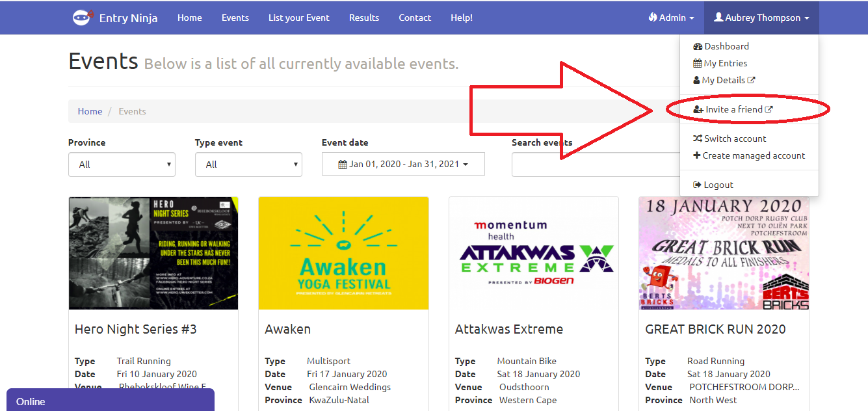This screenshot has height=411, width=868.
Task: Open the Contact page
Action: click(415, 18)
